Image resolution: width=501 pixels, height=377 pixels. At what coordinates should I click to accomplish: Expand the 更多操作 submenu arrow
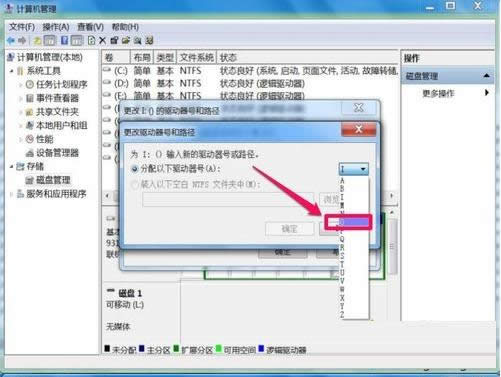click(x=487, y=93)
